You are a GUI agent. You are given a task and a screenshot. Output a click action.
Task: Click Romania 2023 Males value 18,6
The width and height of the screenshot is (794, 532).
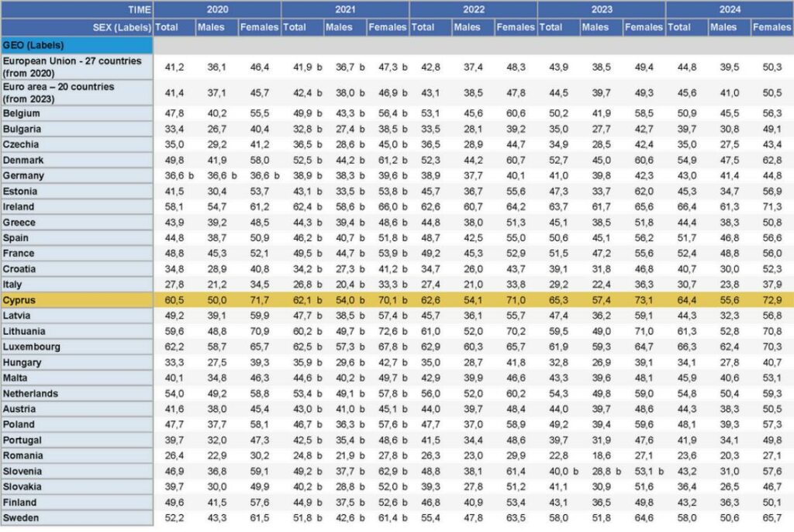601,456
